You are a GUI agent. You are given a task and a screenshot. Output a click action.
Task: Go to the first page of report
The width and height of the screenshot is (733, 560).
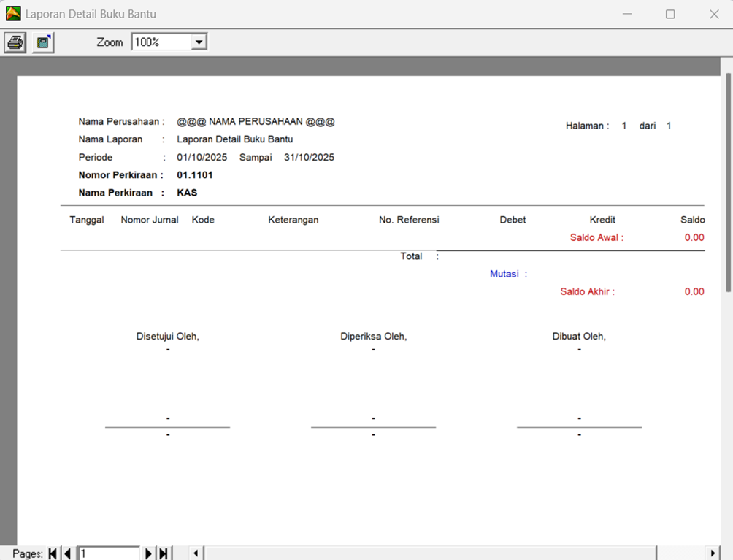[53, 553]
